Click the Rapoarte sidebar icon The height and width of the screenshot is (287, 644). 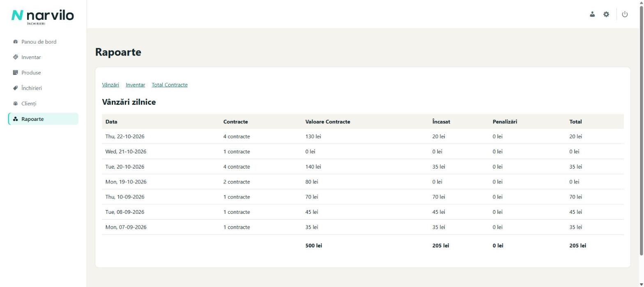pos(16,119)
